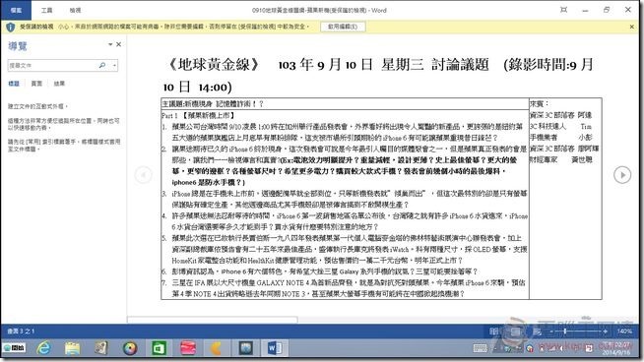
Task: Click the main document title 《地球黃金線》
Action: pyautogui.click(x=214, y=65)
